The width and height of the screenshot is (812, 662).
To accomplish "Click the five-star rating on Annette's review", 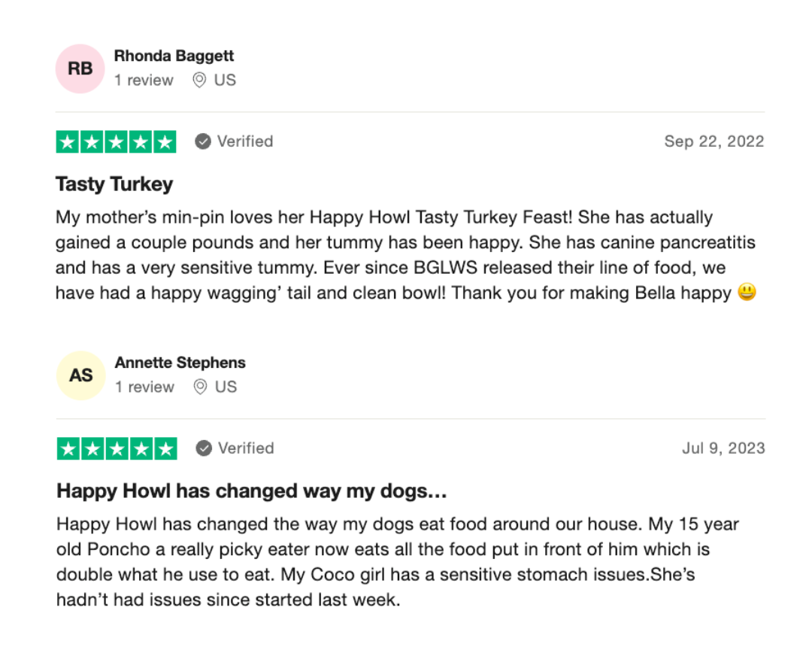I will (117, 448).
